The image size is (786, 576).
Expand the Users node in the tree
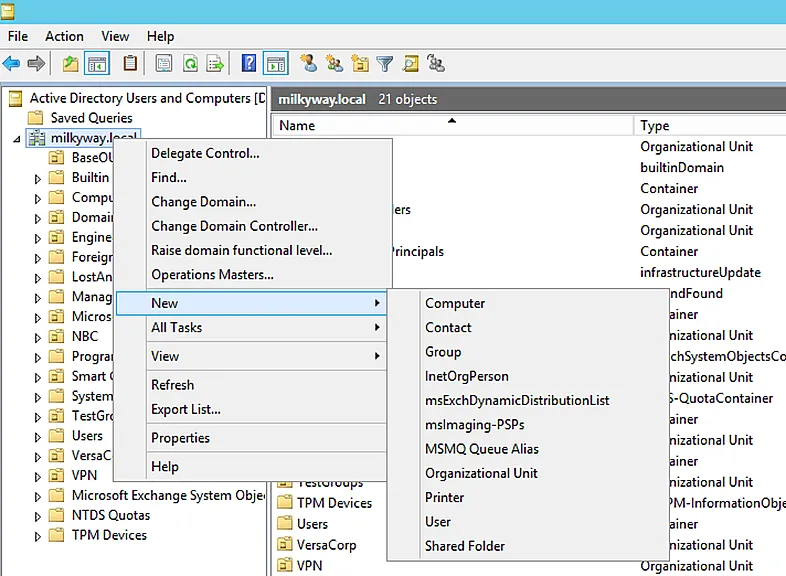[x=38, y=437]
